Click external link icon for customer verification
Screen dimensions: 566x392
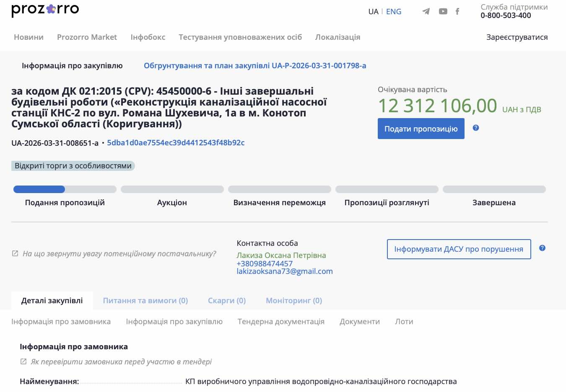click(23, 361)
